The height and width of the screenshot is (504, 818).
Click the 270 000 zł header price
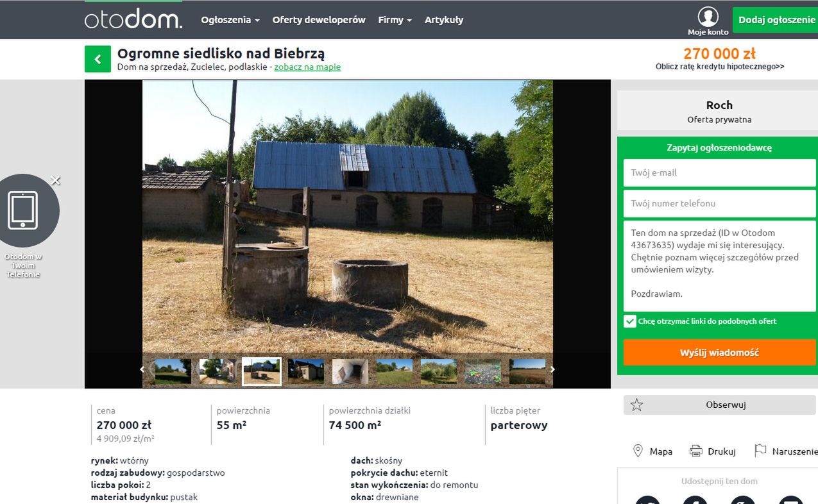pyautogui.click(x=719, y=53)
